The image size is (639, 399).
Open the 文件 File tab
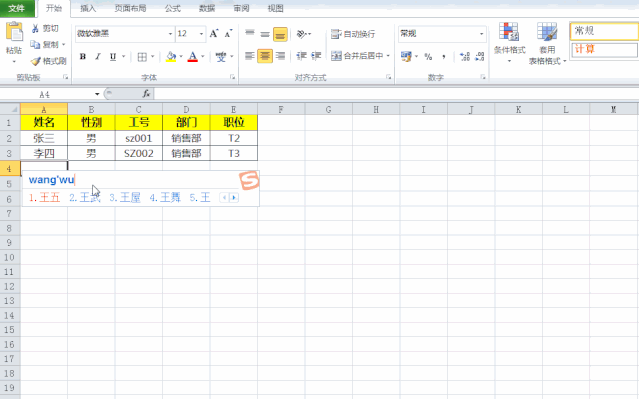tap(17, 8)
